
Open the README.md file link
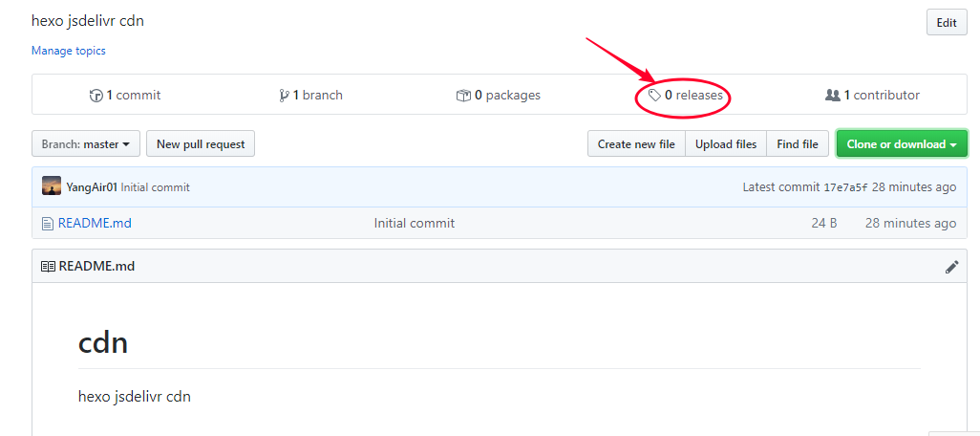tap(95, 224)
